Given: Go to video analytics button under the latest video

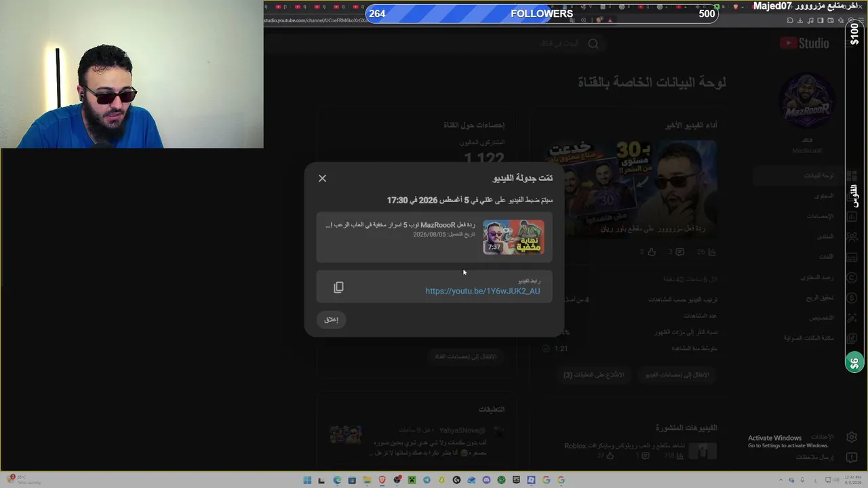Looking at the screenshot, I should click(677, 375).
